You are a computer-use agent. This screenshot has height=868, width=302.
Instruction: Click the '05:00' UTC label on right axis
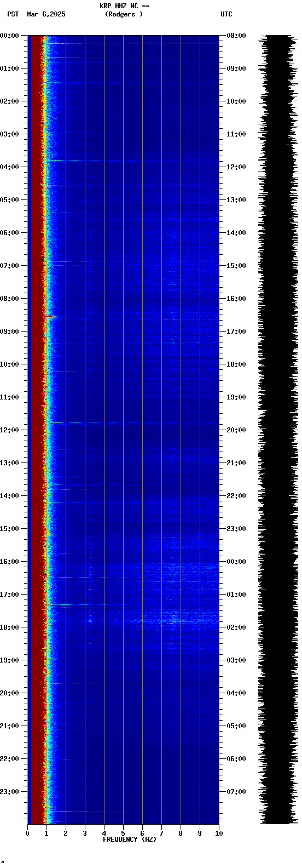tap(236, 726)
